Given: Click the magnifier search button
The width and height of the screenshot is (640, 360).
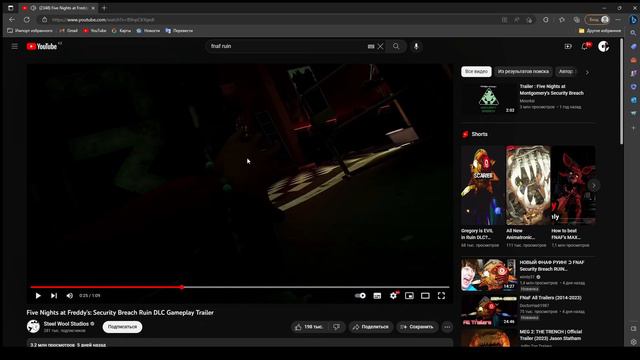Looking at the screenshot, I should click(x=396, y=46).
